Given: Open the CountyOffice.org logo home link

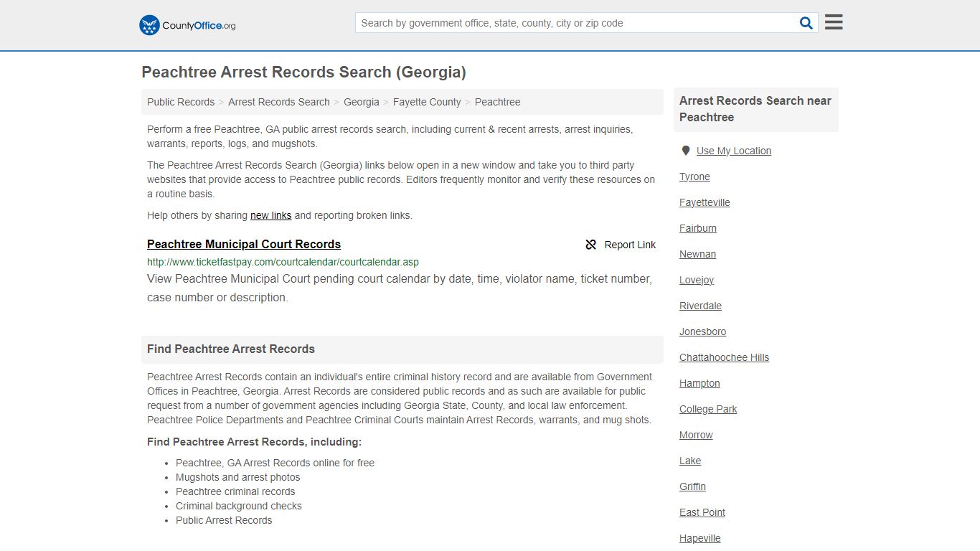Looking at the screenshot, I should point(187,25).
